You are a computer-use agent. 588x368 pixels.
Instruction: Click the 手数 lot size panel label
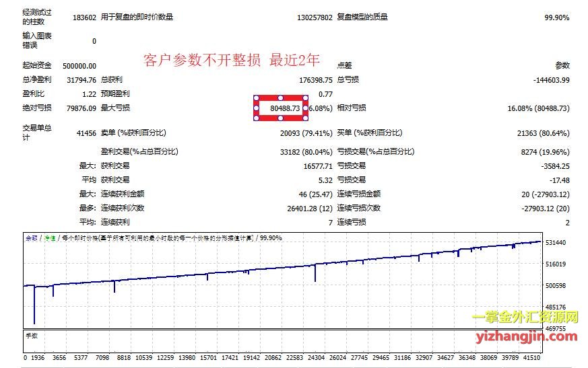[x=32, y=335]
